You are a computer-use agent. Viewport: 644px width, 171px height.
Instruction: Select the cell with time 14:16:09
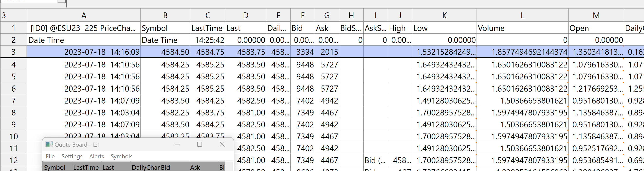[x=84, y=52]
